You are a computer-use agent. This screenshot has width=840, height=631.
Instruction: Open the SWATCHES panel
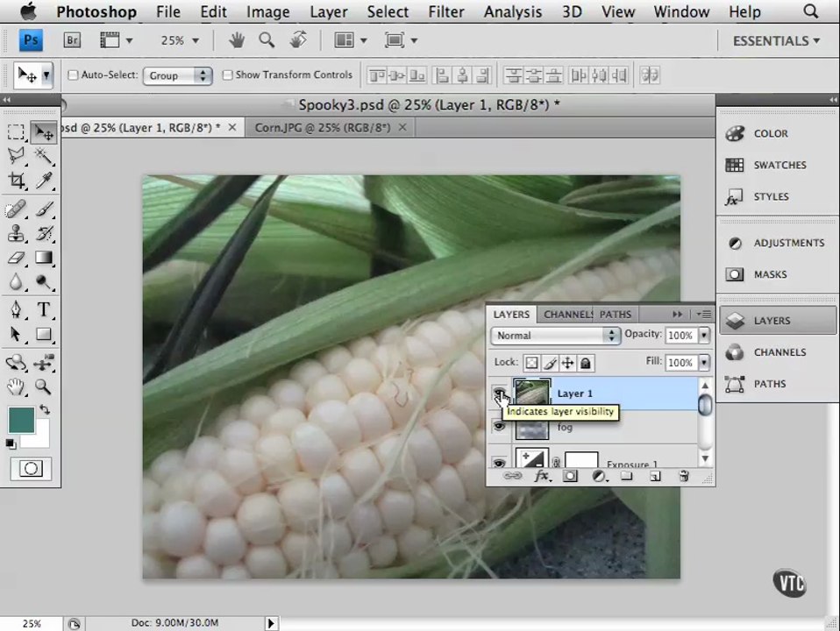pyautogui.click(x=778, y=165)
